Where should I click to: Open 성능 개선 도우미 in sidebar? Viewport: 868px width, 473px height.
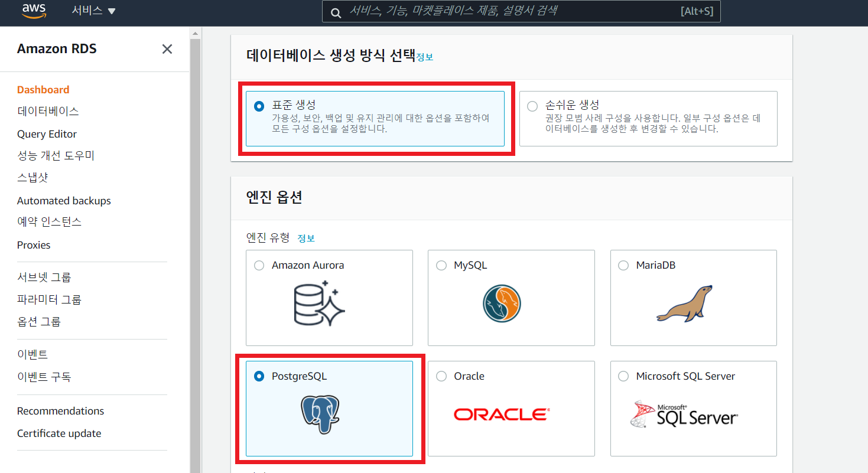(x=56, y=156)
